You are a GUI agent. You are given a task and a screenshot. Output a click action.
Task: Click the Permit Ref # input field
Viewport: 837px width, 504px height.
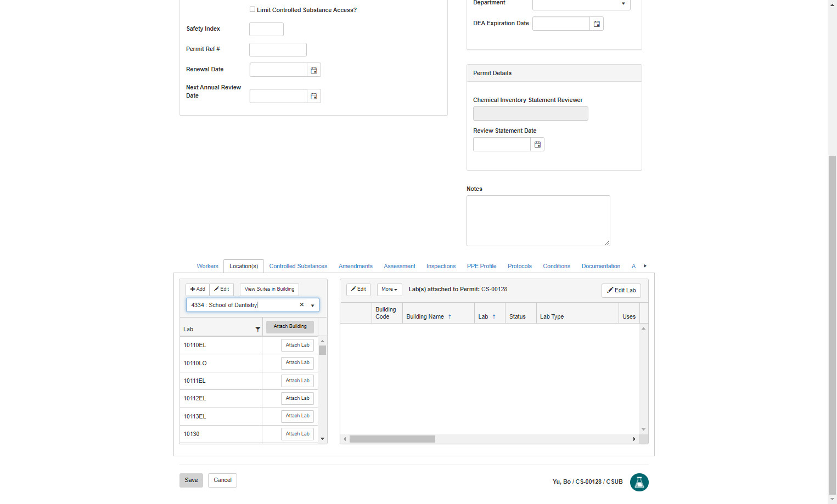click(278, 50)
